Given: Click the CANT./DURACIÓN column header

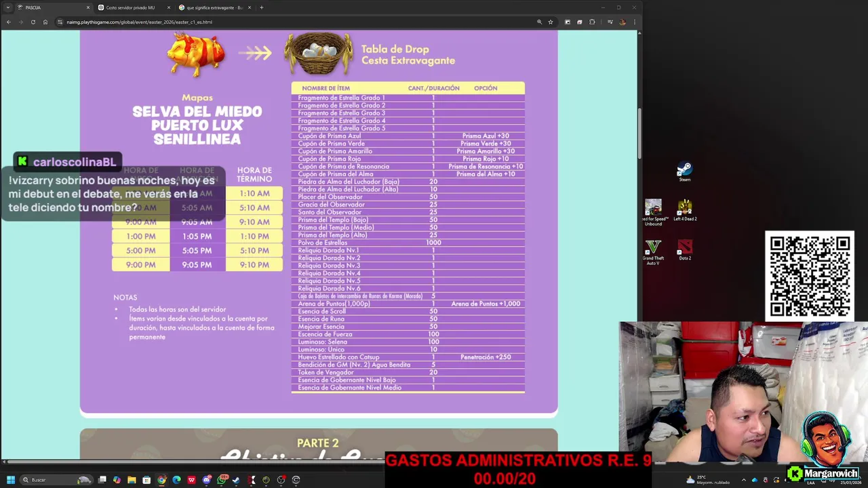Looking at the screenshot, I should 433,88.
